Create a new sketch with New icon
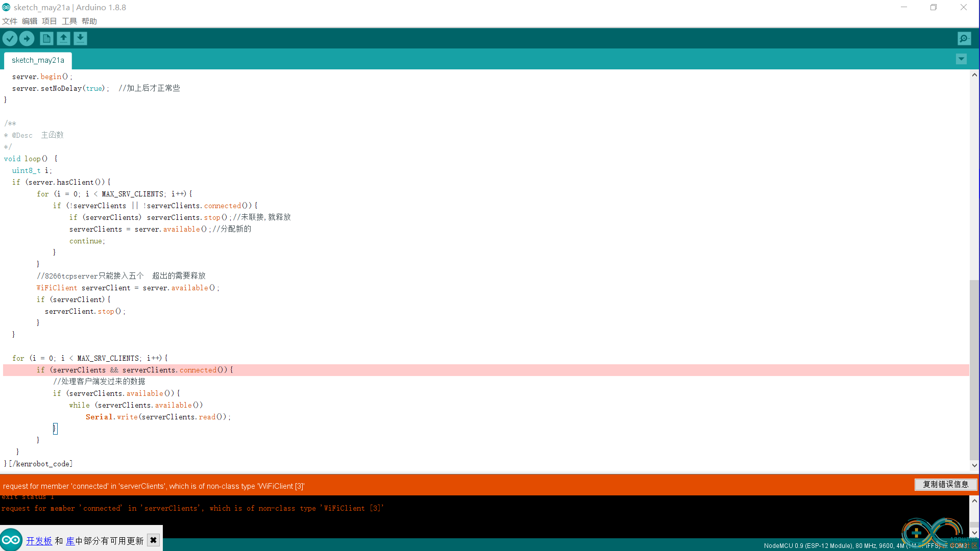The width and height of the screenshot is (980, 551). [46, 38]
